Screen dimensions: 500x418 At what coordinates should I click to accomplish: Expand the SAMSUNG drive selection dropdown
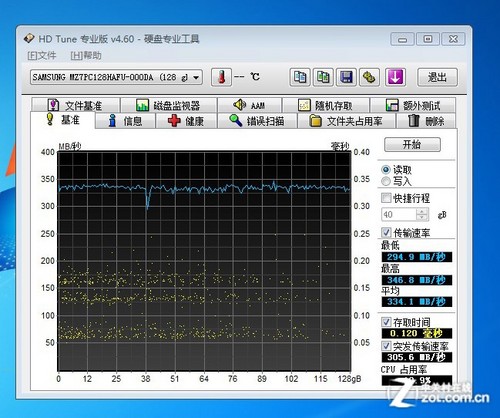116,77
